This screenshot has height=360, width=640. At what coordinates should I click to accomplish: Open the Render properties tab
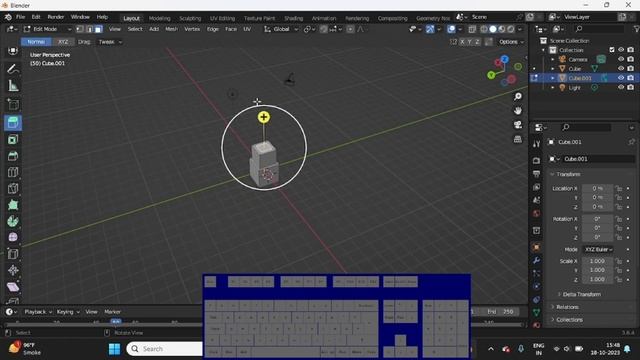tap(536, 160)
